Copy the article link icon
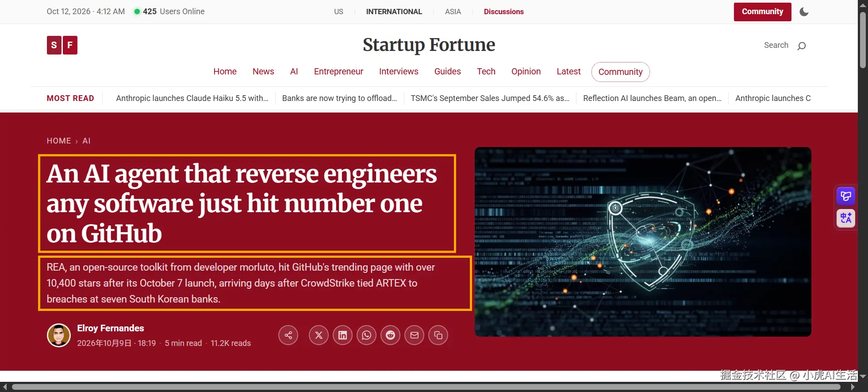 pyautogui.click(x=438, y=335)
